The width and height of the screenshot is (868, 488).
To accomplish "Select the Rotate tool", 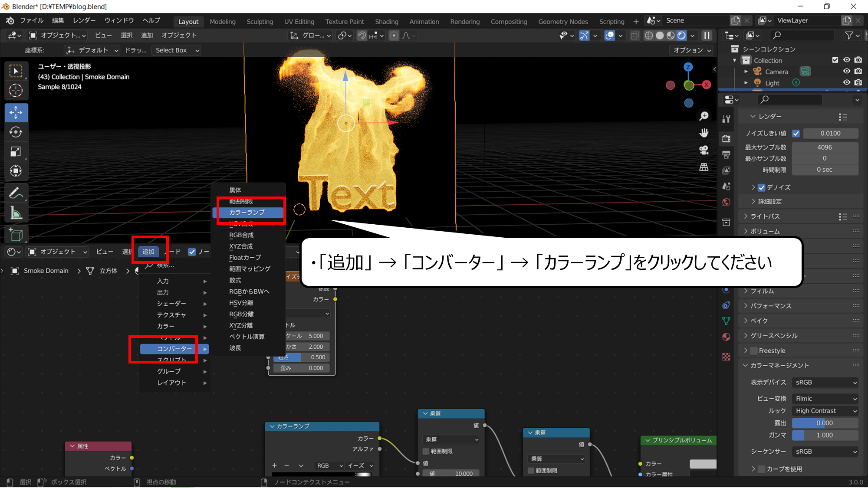I will 16,132.
